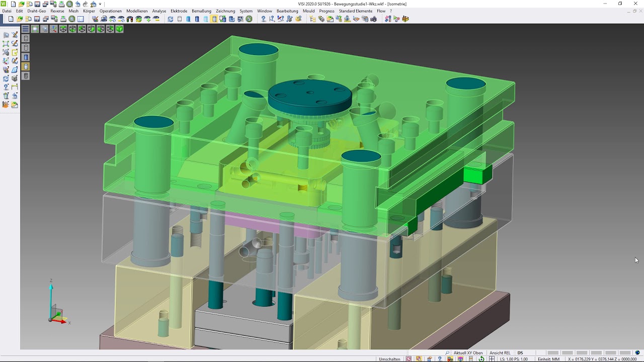Click the dark teal round disc on the mould
This screenshot has height=362, width=644.
[309, 97]
